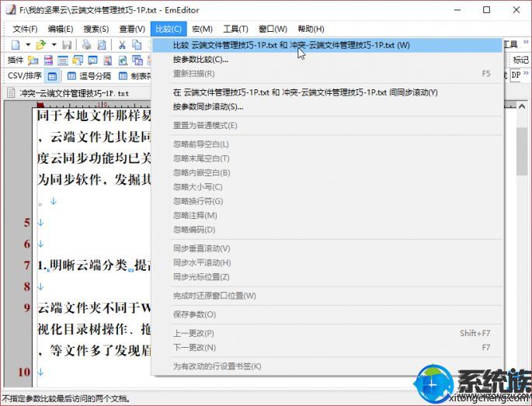Open the 编辑(E) menu
The image size is (532, 406).
(x=61, y=29)
